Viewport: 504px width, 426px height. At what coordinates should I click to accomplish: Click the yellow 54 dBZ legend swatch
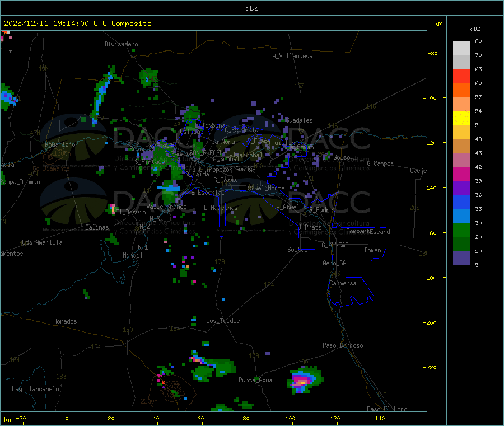pyautogui.click(x=461, y=118)
